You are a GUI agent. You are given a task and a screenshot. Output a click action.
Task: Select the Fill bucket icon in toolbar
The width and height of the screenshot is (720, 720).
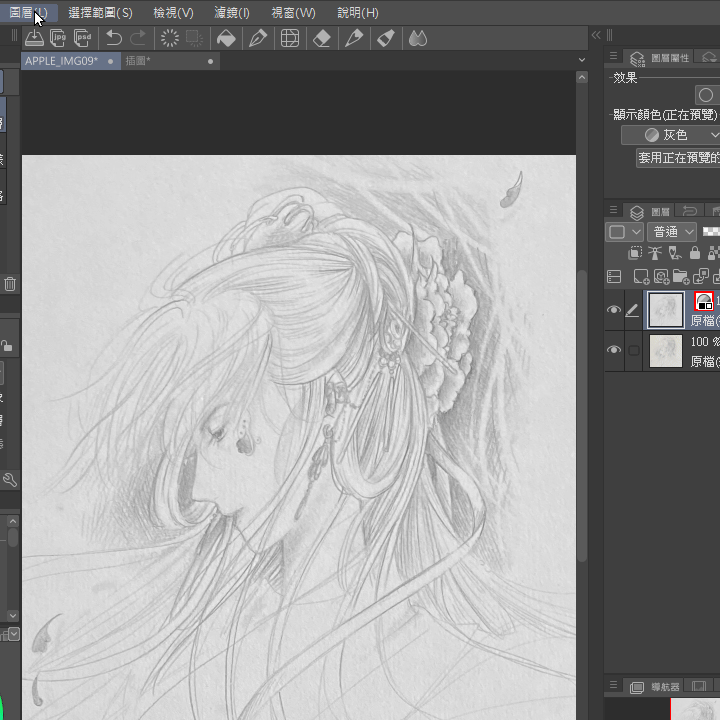point(226,38)
